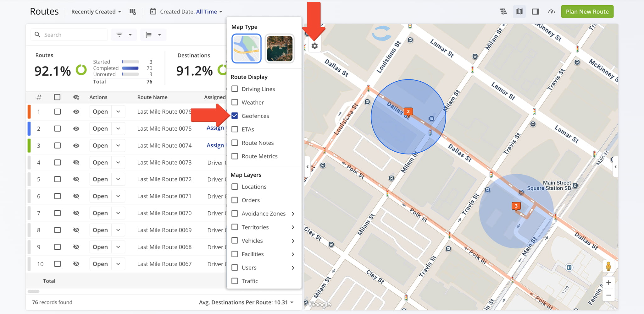Click the map settings gear icon

pos(314,46)
